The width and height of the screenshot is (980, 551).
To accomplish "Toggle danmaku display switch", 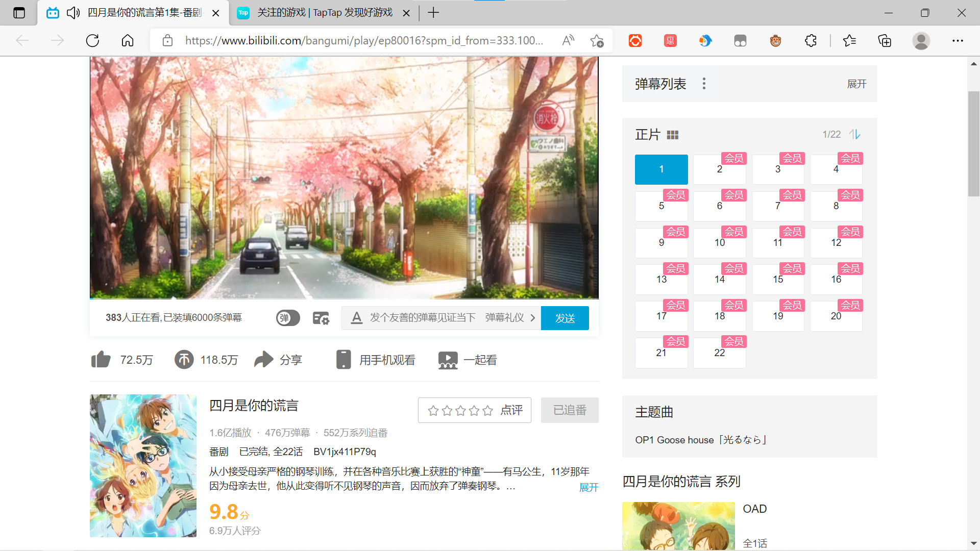I will point(288,318).
